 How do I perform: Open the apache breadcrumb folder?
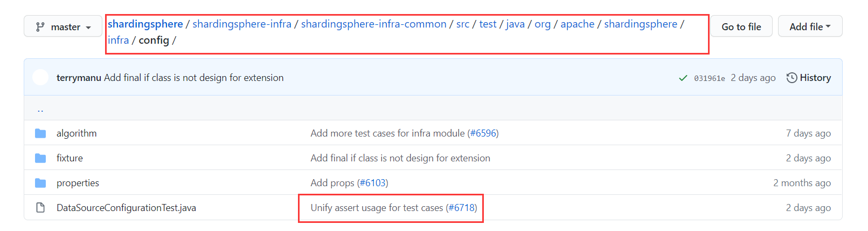578,24
